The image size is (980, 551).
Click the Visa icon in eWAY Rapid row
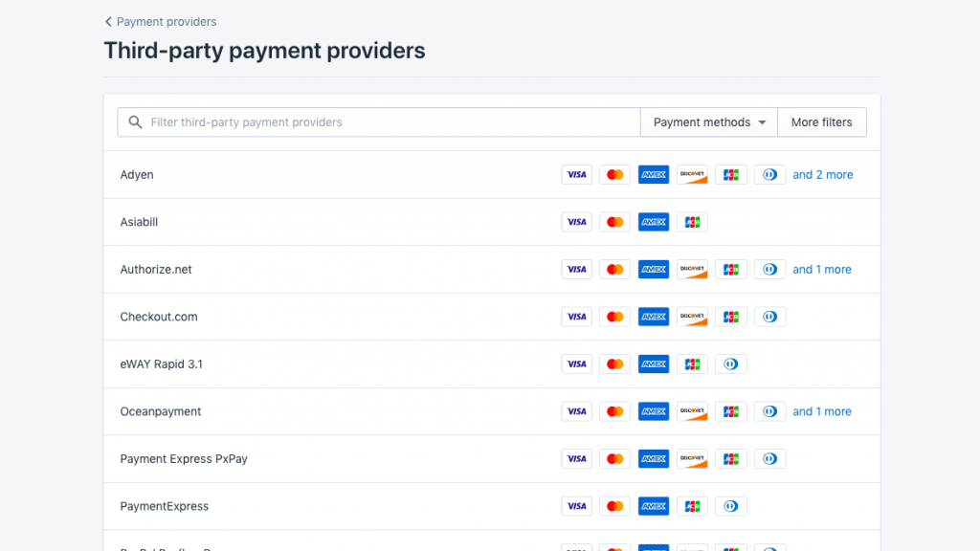tap(576, 364)
